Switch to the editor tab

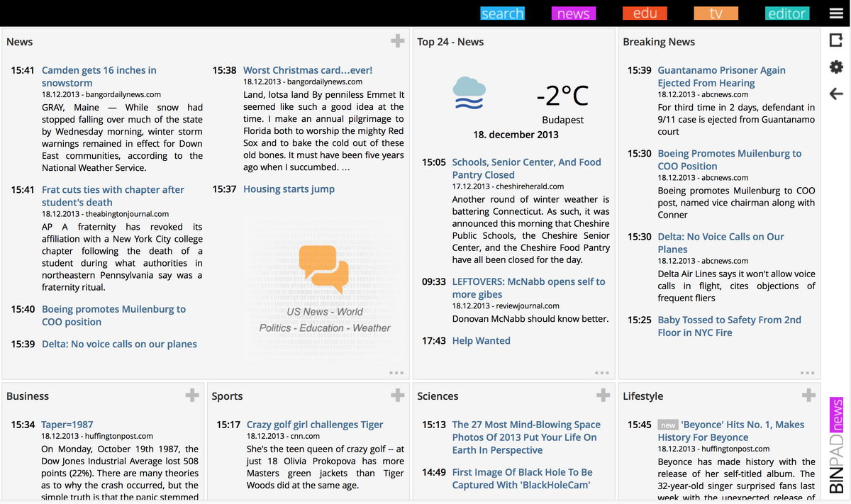[x=787, y=13]
